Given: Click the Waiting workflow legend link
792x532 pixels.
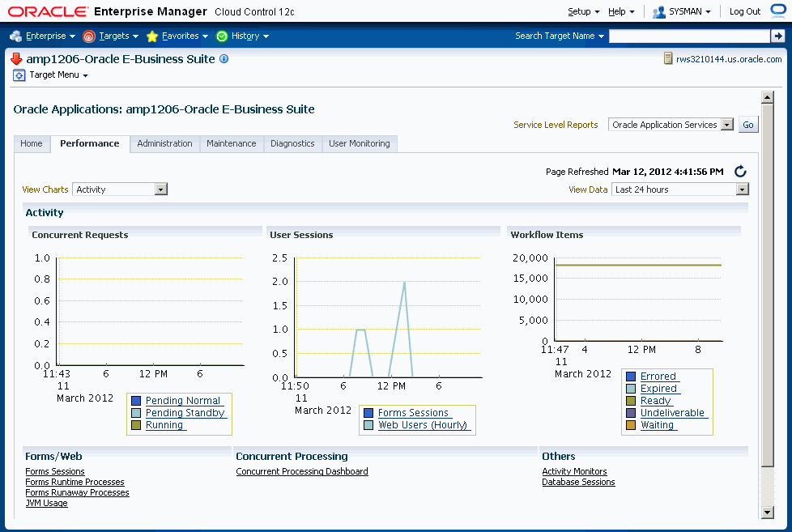Looking at the screenshot, I should (658, 425).
